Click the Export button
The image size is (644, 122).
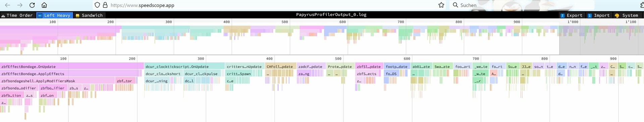tap(572, 15)
